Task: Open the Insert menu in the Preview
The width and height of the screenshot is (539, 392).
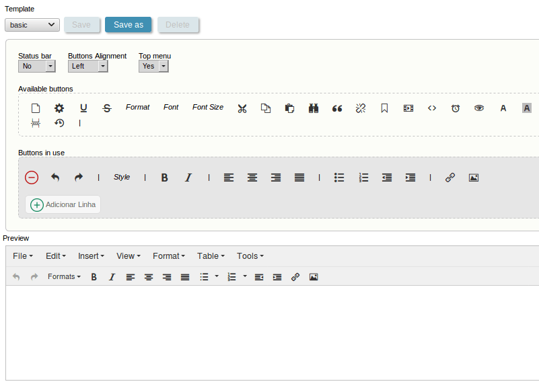Action: pos(91,256)
